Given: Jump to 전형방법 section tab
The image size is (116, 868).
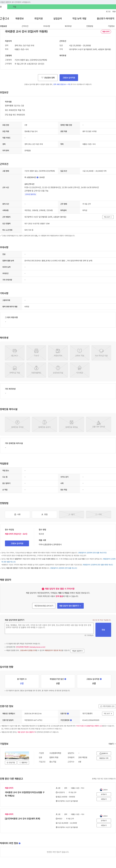Looking at the screenshot, I should (x=90, y=26).
